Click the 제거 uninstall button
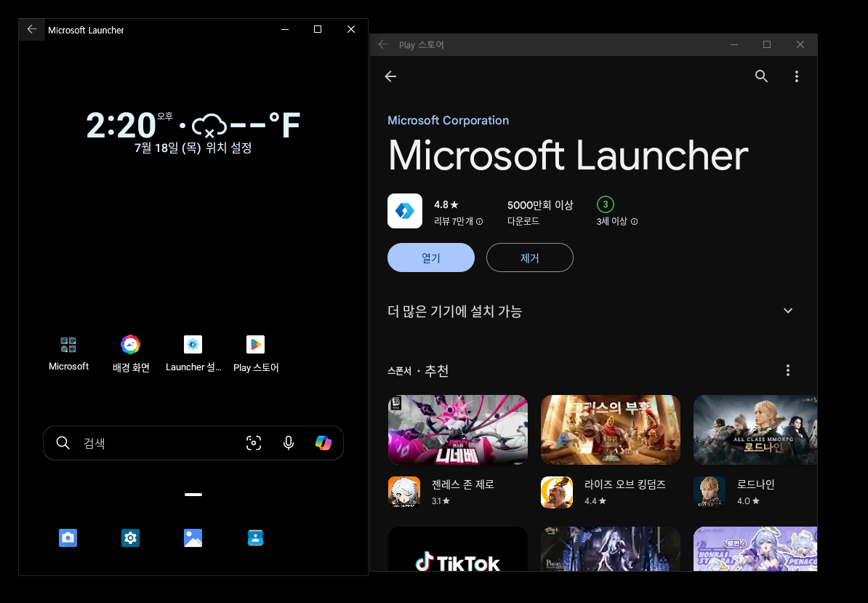Screen dimensions: 868x603 point(530,257)
